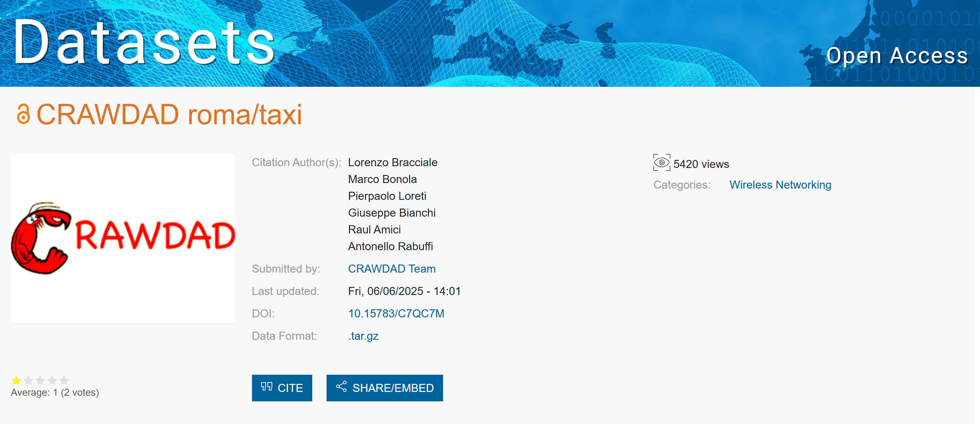980x429 pixels.
Task: Open the CRAWDAD Team submitter link
Action: (391, 268)
